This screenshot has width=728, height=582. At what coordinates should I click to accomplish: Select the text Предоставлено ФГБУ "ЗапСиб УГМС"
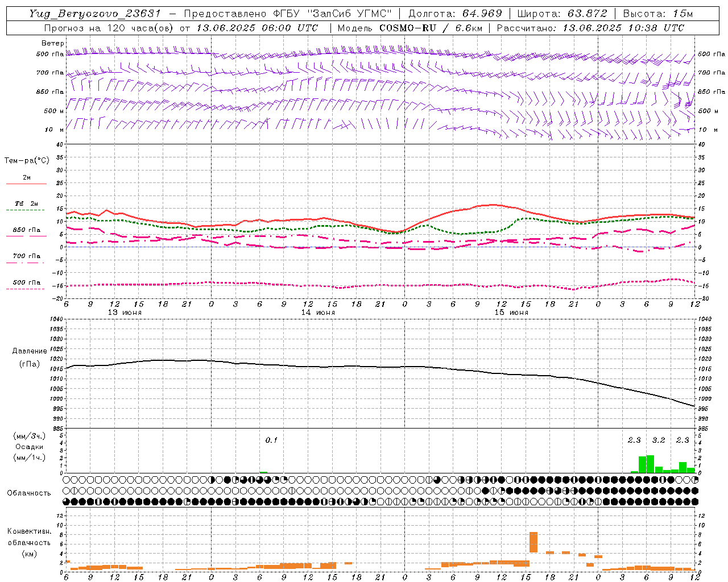pos(288,14)
